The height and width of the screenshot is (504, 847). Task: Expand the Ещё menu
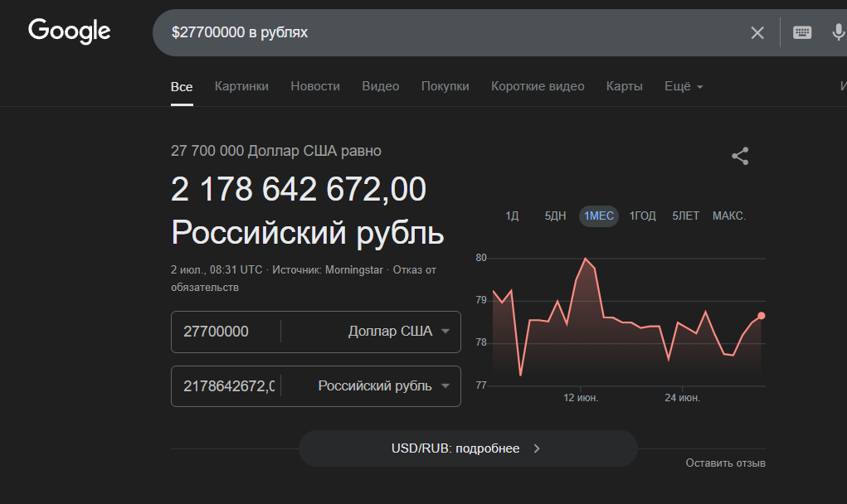click(684, 86)
